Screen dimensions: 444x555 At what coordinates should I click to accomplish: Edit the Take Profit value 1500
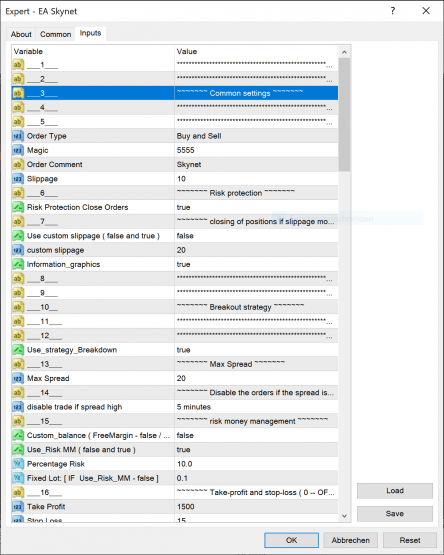256,507
